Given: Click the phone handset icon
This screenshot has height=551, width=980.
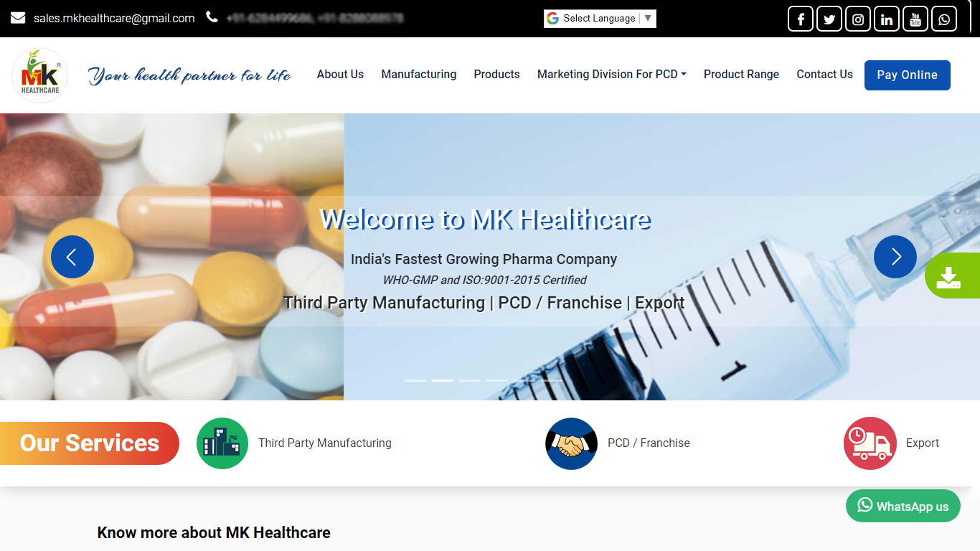Looking at the screenshot, I should (x=212, y=17).
